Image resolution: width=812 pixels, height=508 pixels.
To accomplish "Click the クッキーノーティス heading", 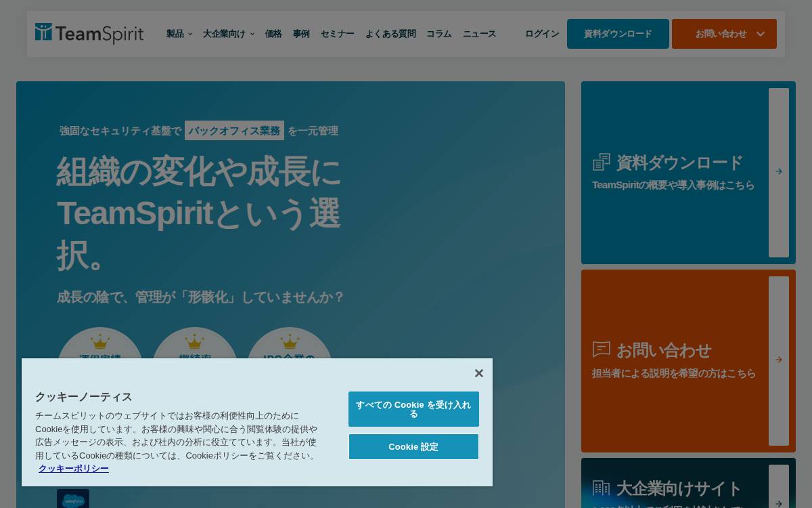I will (x=84, y=397).
